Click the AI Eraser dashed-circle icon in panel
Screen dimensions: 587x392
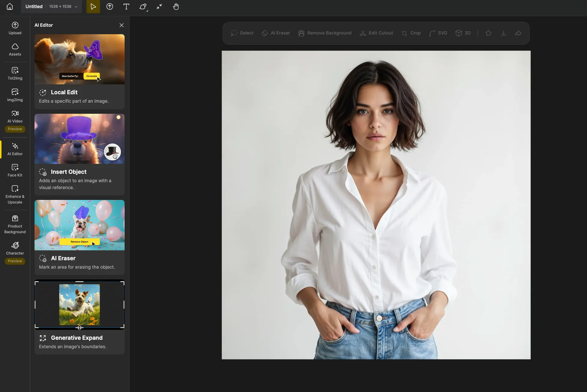coord(43,258)
